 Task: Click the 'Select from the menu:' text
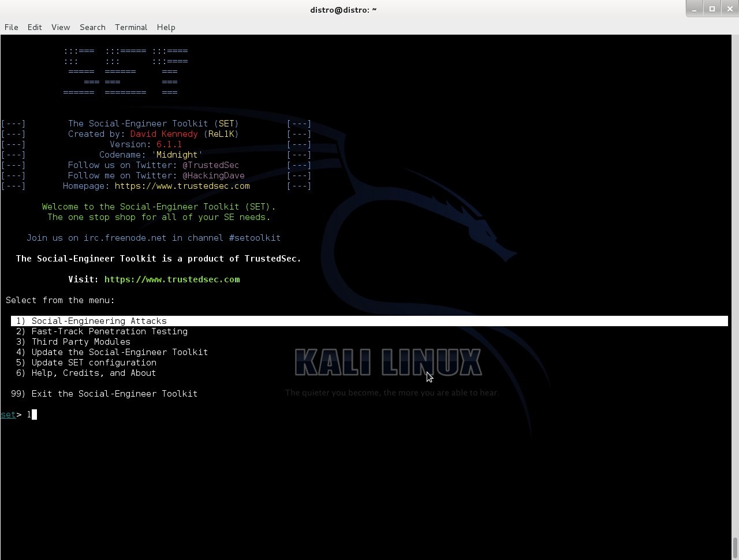point(60,300)
